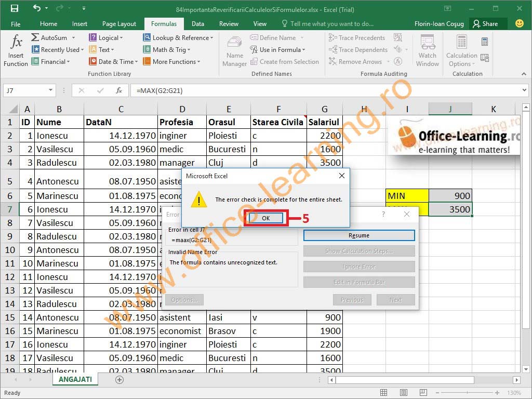The height and width of the screenshot is (399, 532).
Task: Open the Define Name dropdown arrow
Action: click(302, 37)
